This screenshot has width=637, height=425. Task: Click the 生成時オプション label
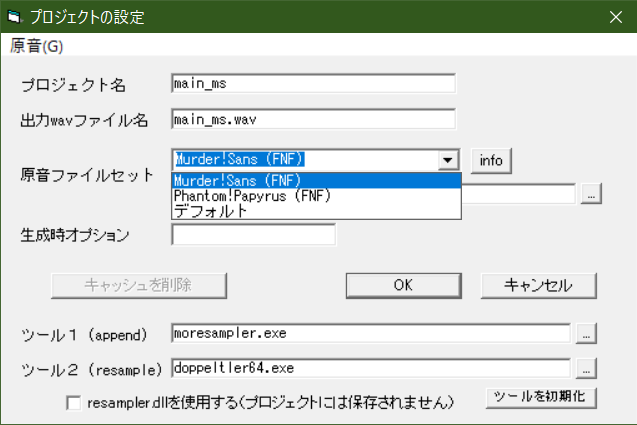pos(75,235)
